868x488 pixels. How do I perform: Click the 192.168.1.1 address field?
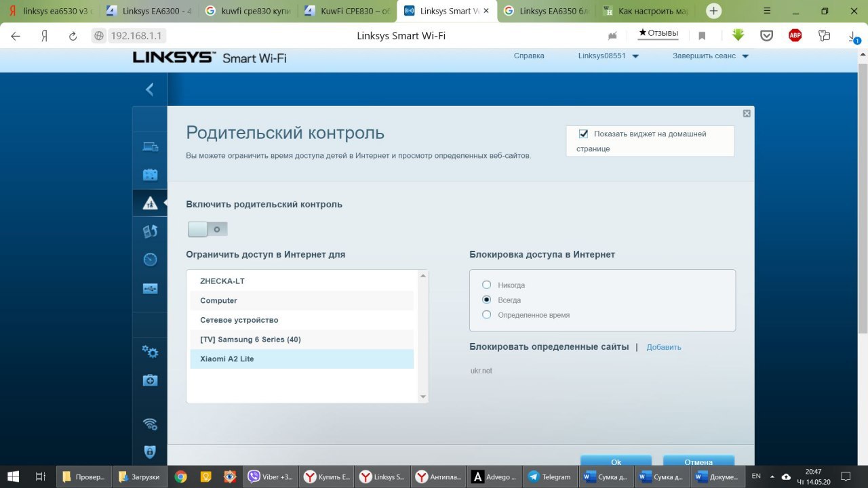click(x=138, y=36)
